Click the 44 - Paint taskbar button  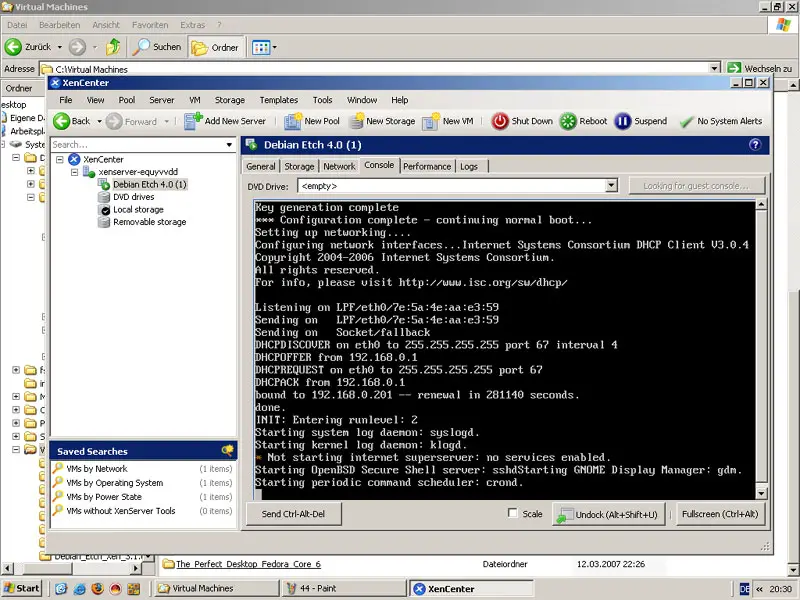pyautogui.click(x=343, y=588)
